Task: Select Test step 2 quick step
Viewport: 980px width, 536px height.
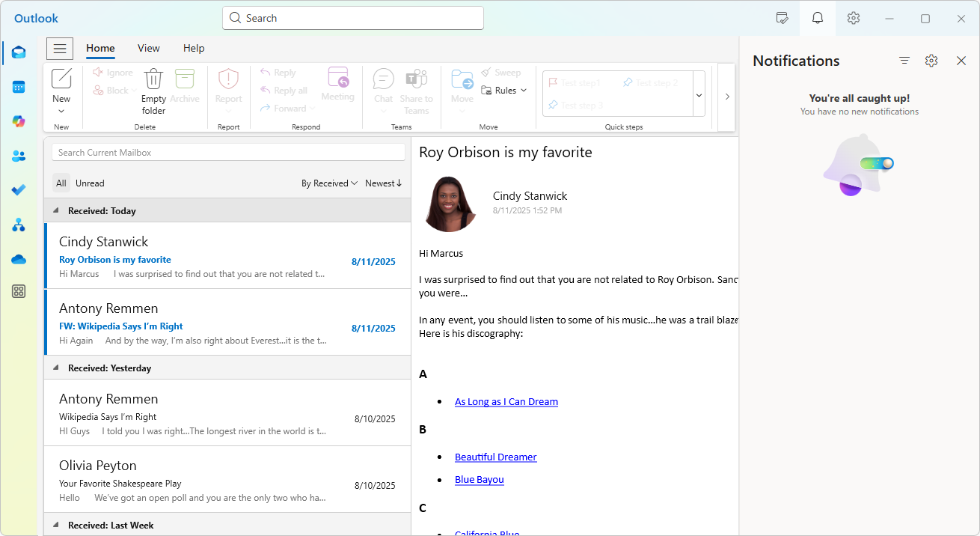Action: (x=650, y=83)
